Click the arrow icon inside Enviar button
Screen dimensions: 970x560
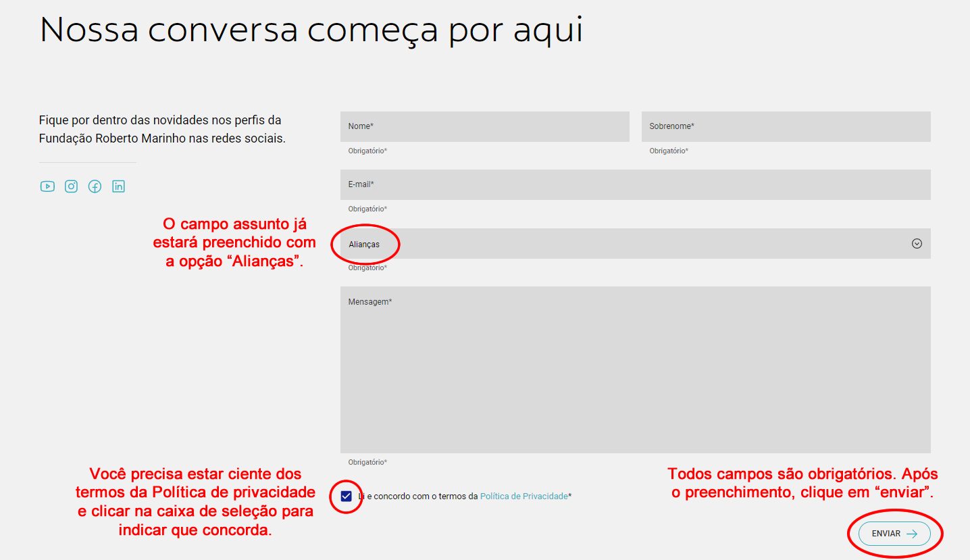click(912, 534)
